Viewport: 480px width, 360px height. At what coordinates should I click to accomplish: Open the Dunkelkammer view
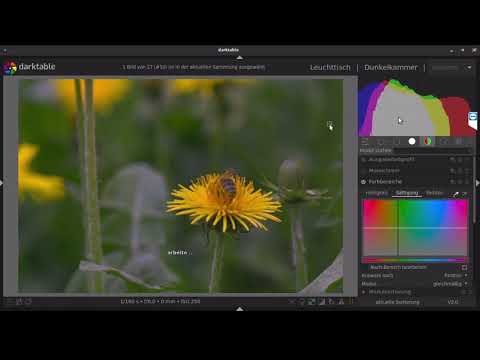(391, 67)
